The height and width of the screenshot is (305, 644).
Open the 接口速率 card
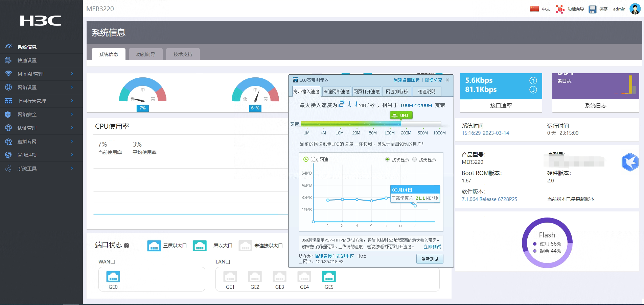click(x=501, y=93)
